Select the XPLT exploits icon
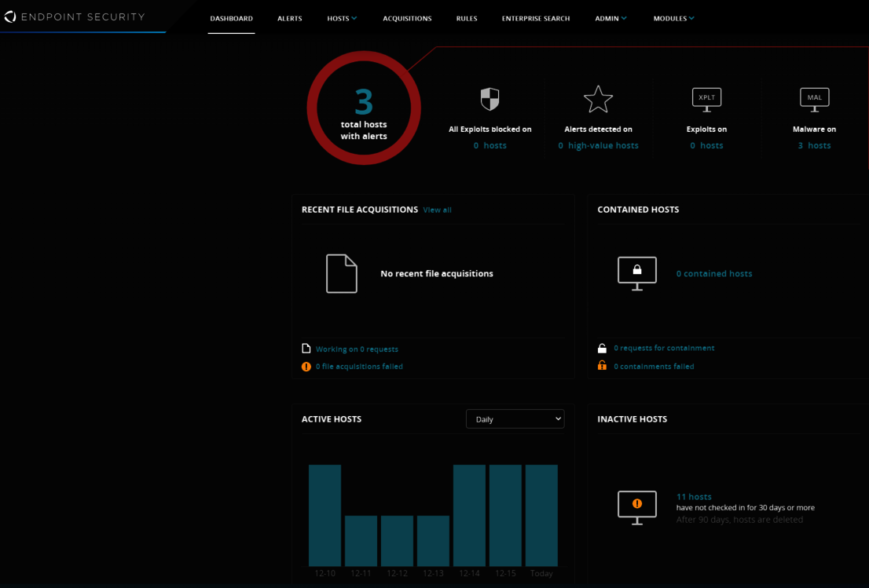The image size is (869, 588). pyautogui.click(x=706, y=99)
